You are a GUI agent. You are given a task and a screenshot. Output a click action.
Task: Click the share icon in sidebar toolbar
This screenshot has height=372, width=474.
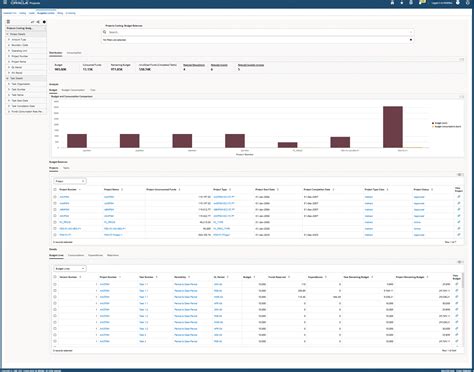pos(38,22)
